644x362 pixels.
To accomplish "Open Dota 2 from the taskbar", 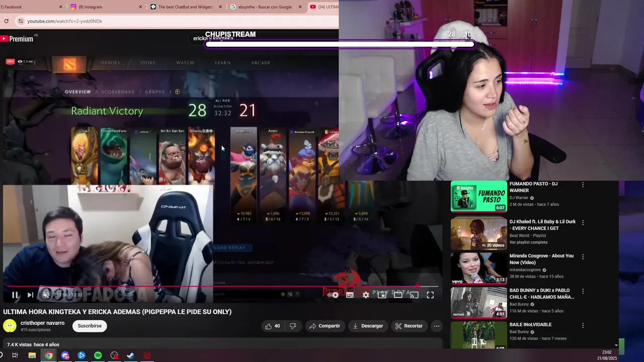I will [x=147, y=355].
